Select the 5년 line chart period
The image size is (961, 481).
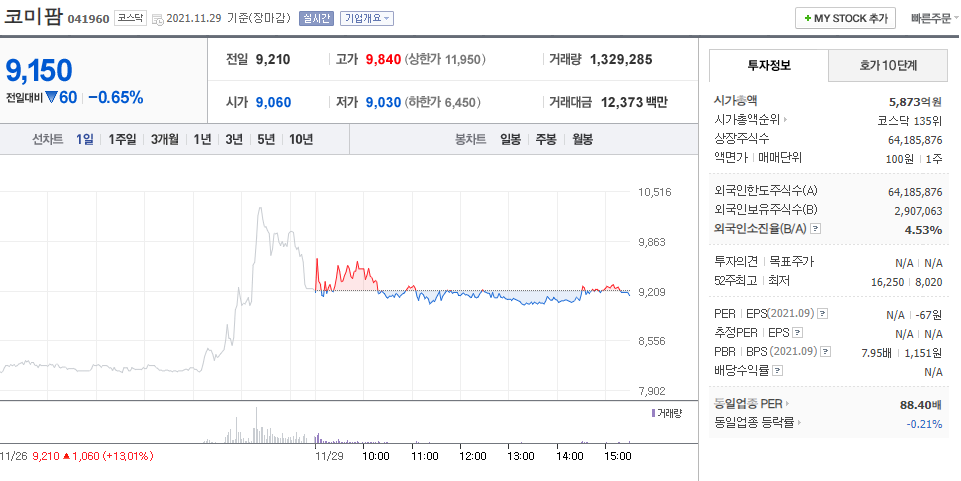pos(266,139)
